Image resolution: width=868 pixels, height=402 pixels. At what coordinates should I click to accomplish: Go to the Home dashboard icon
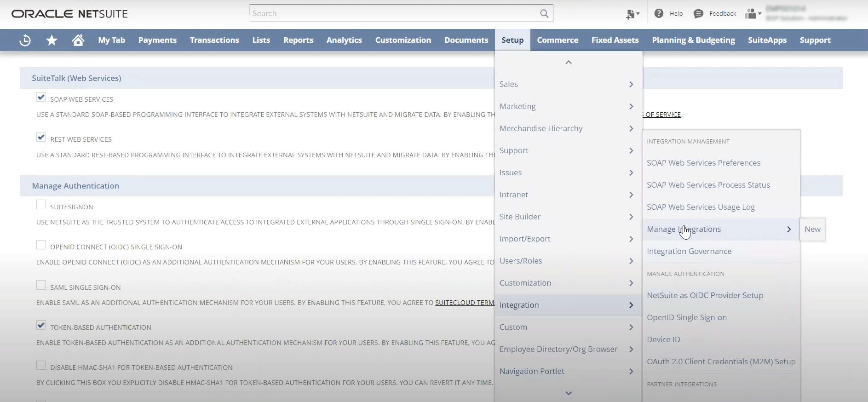(x=78, y=40)
